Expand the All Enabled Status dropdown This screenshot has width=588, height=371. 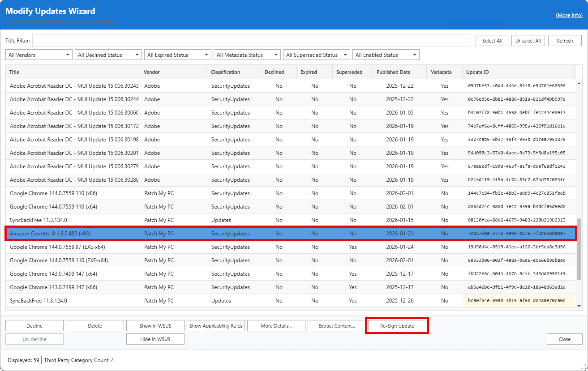(386, 55)
